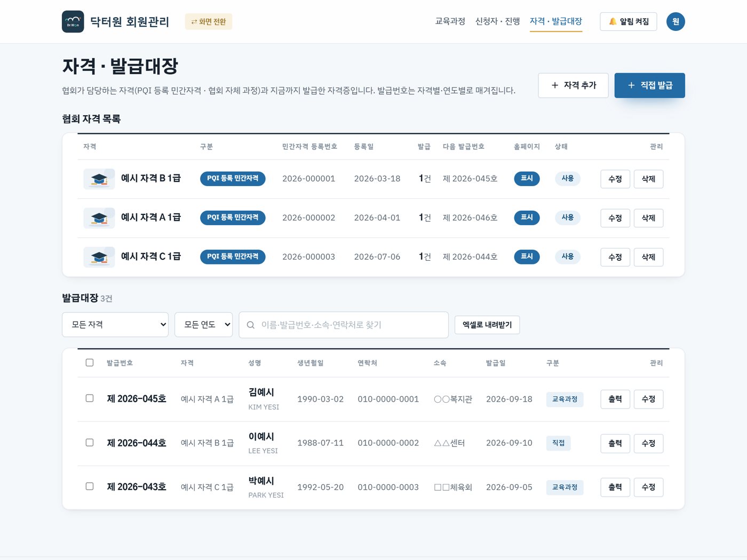This screenshot has width=747, height=560.
Task: Click the 직접 발급 button
Action: click(x=649, y=85)
